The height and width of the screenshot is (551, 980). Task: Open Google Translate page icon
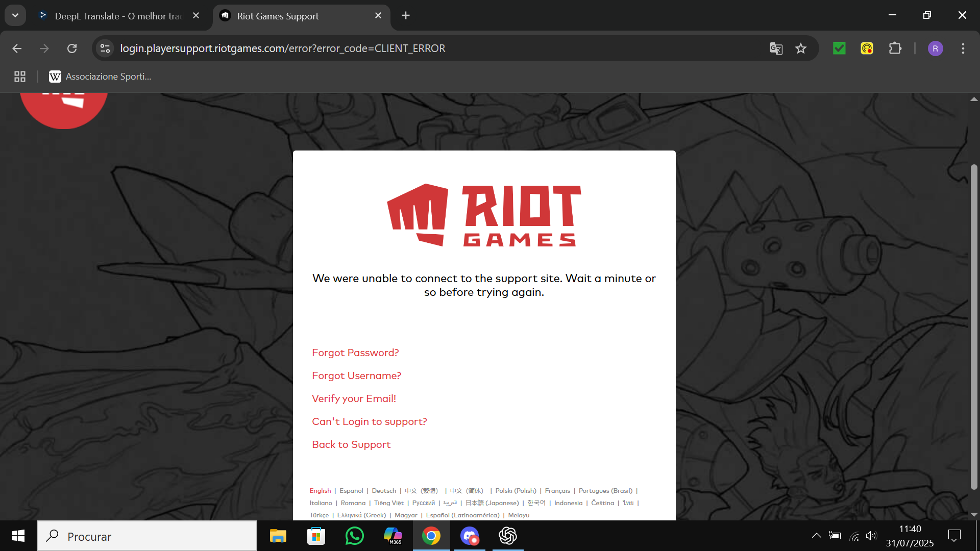[x=776, y=48]
